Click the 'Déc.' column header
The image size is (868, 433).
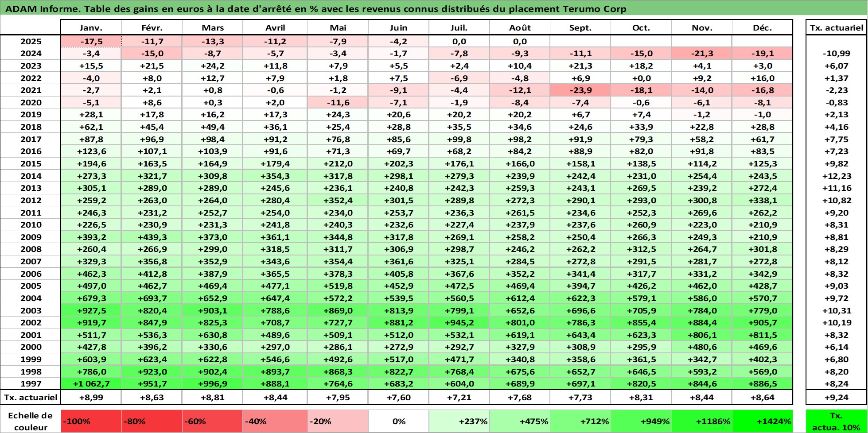click(762, 27)
